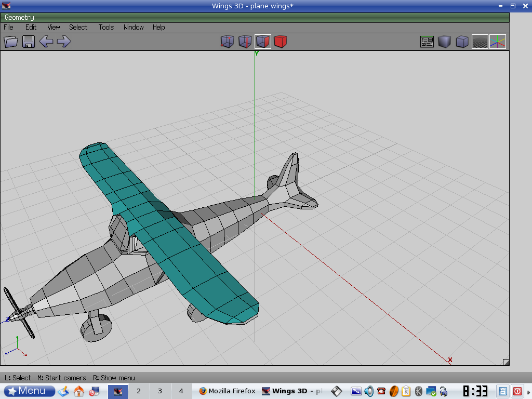
Task: Switch to body selection mode red cube
Action: tap(281, 42)
